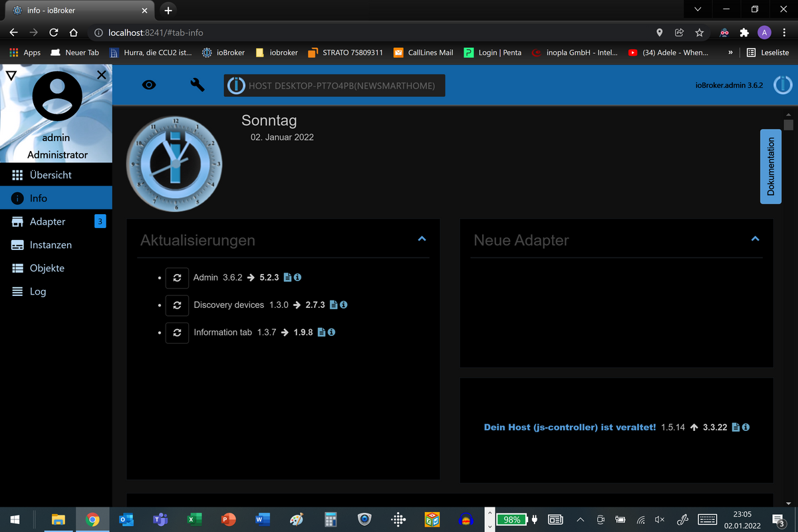Open STRATO 75809311 bookmark

click(345, 52)
